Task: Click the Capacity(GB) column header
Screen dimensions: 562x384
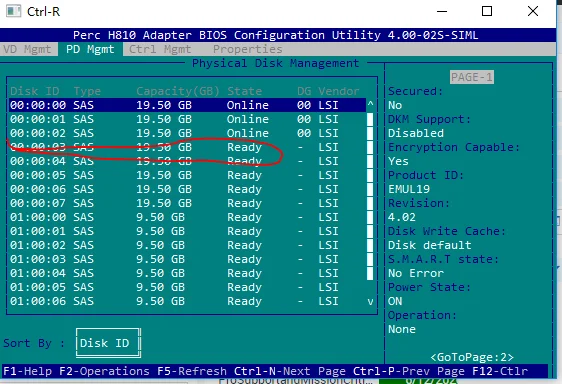Action: pyautogui.click(x=178, y=91)
